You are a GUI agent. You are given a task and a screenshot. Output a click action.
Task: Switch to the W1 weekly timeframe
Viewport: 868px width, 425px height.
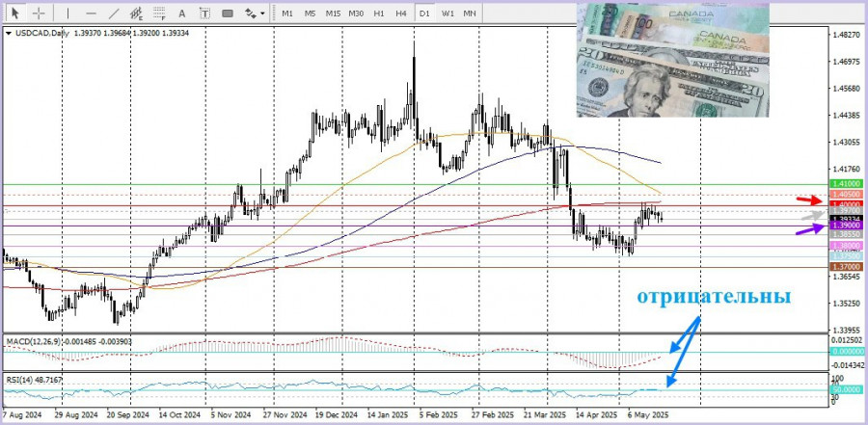pos(448,13)
